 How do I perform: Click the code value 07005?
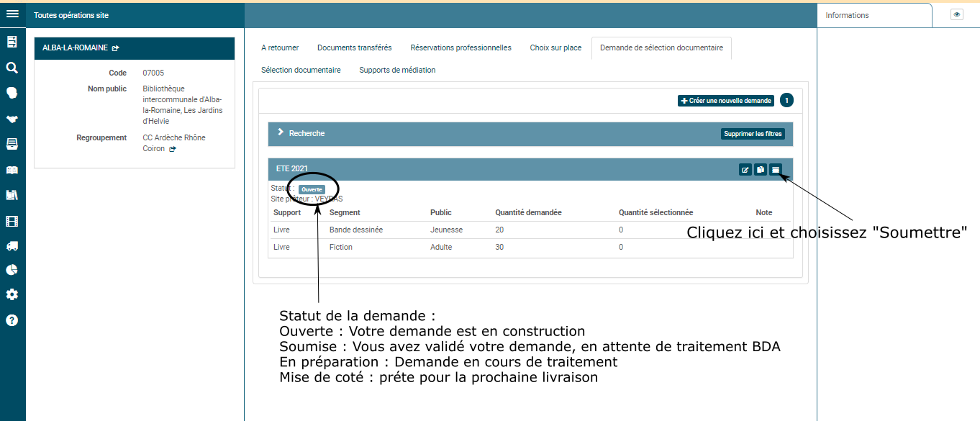153,73
